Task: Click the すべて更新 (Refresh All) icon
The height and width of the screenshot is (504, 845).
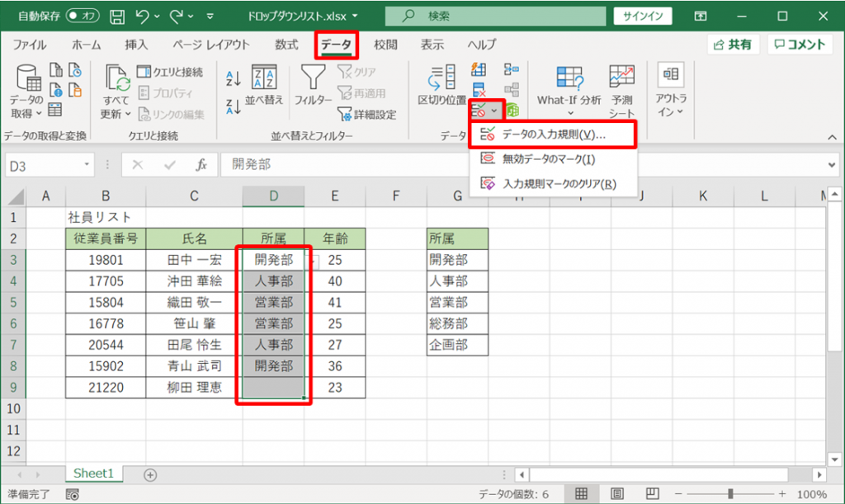Action: pos(117,78)
